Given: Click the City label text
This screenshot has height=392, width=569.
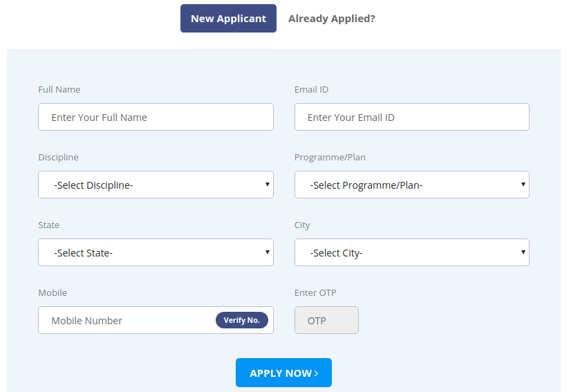Looking at the screenshot, I should (x=302, y=225).
